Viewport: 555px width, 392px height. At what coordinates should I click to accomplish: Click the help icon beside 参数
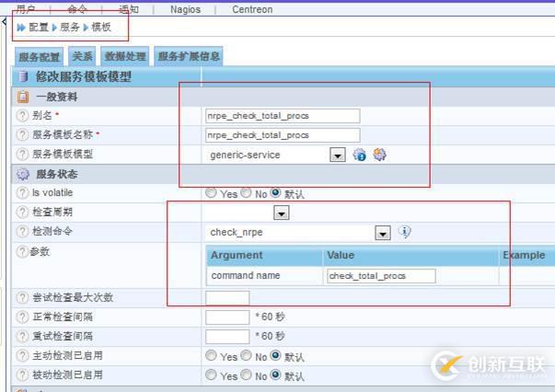tap(21, 251)
